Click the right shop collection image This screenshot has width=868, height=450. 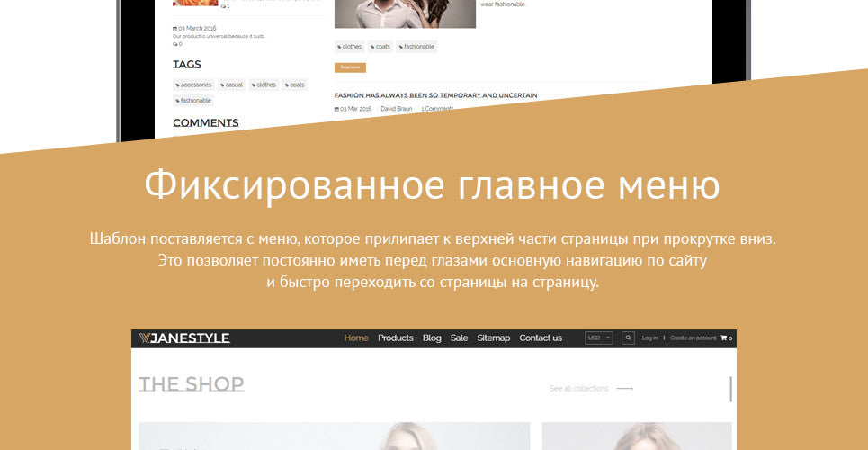pos(637,436)
